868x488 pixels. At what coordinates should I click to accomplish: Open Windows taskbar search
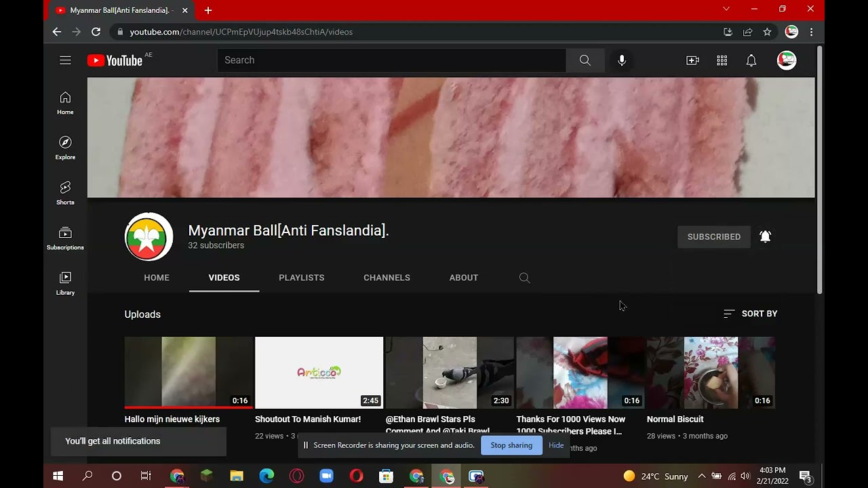tap(87, 476)
